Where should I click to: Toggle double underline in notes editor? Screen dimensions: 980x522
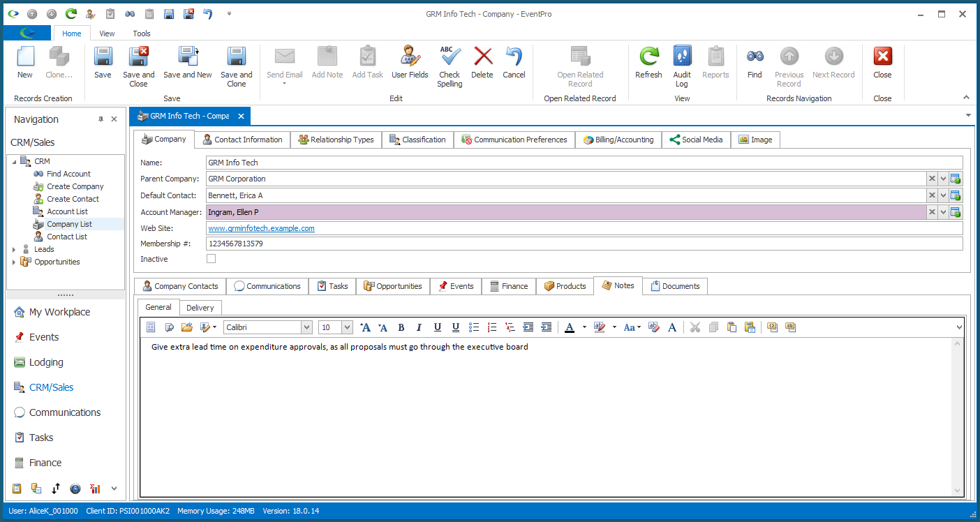click(x=456, y=327)
